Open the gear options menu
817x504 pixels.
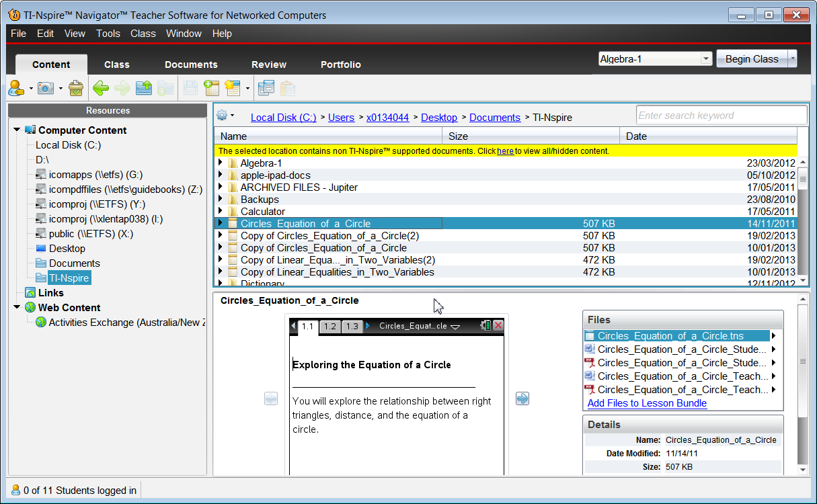(223, 116)
